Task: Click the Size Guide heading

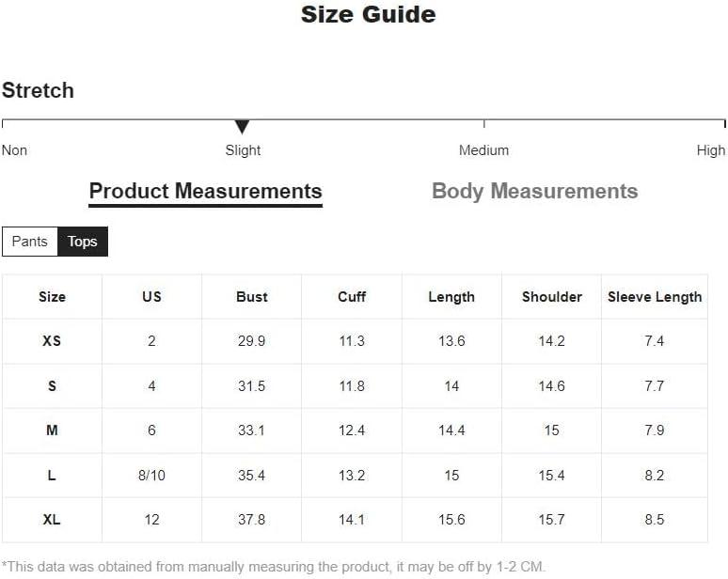Action: [x=369, y=14]
